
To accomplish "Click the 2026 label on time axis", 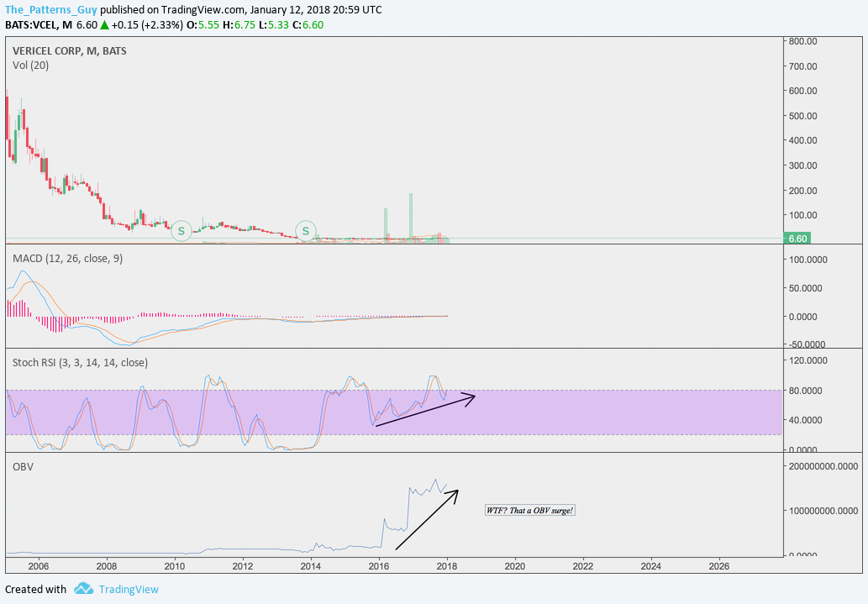I will coord(718,566).
